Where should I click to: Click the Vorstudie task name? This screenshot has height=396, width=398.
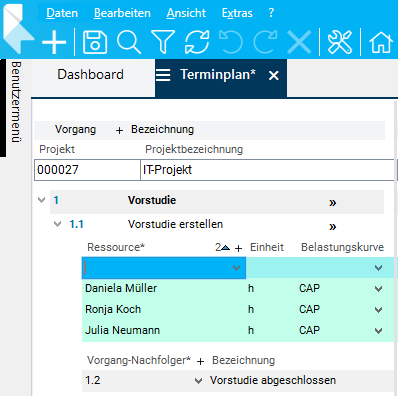tap(152, 200)
